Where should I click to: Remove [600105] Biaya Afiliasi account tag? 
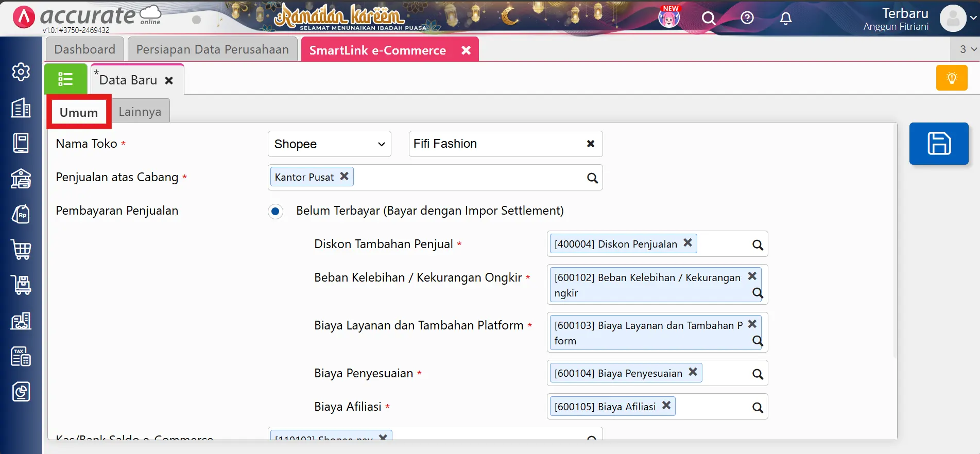666,405
